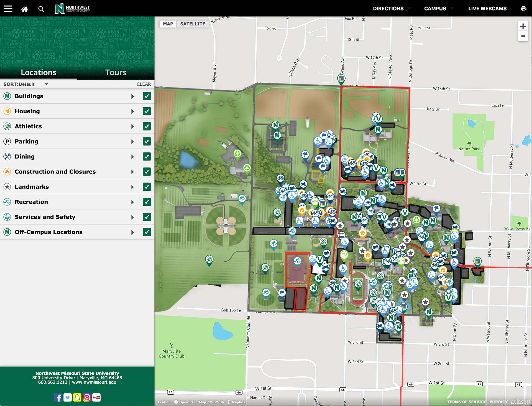Click the Services and Safety icon
532x406 pixels.
7,217
